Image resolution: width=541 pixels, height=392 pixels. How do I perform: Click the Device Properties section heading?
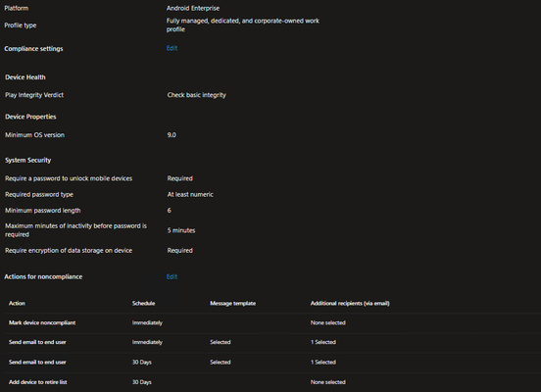pyautogui.click(x=30, y=117)
